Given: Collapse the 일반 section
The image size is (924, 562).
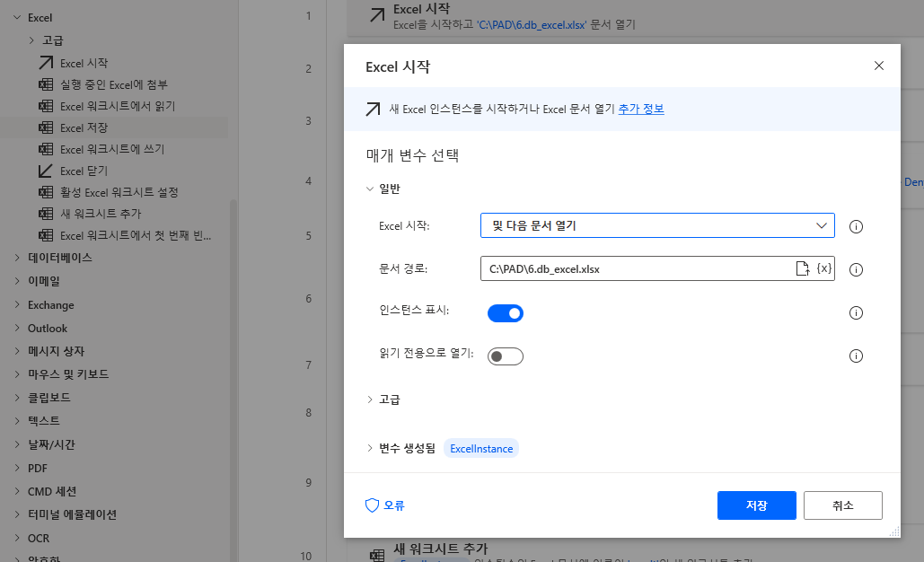Looking at the screenshot, I should click(x=370, y=189).
